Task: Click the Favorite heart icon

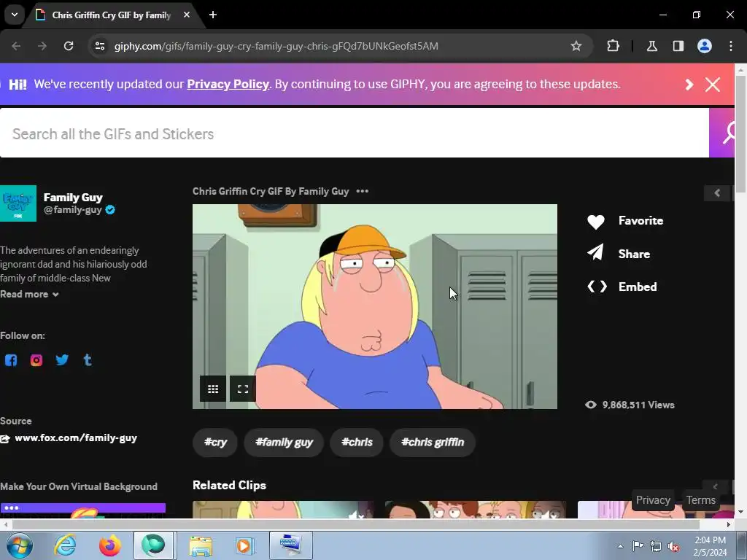Action: click(x=595, y=222)
